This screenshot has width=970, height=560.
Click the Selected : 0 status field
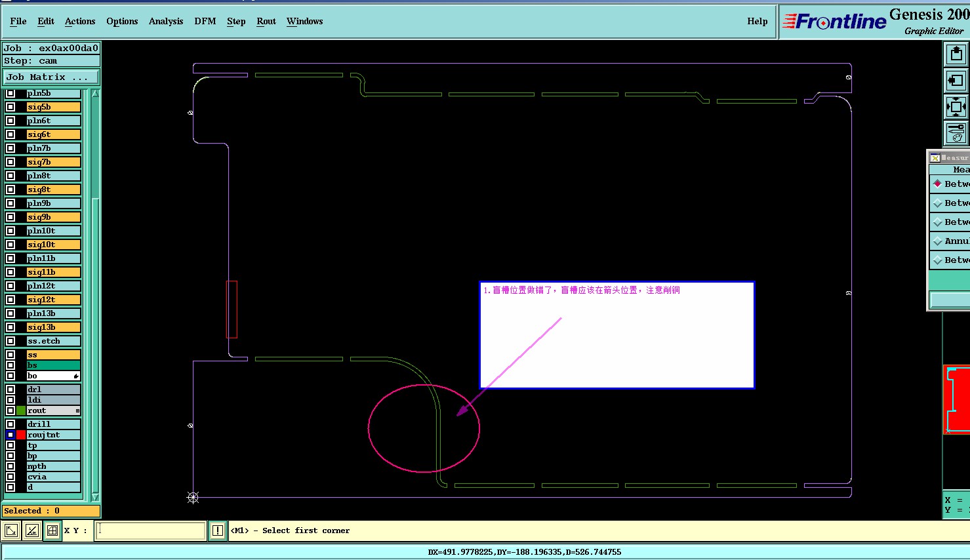[x=51, y=511]
